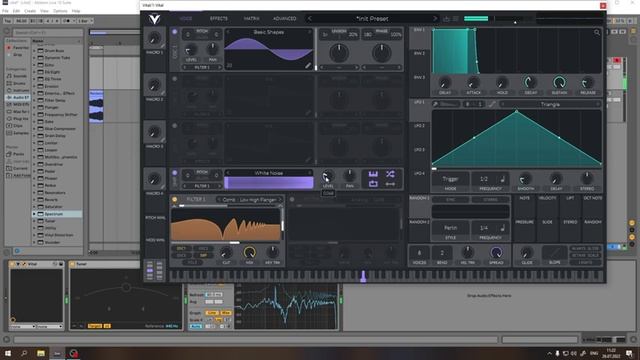Switch to the Matrix tab in Vital
The height and width of the screenshot is (360, 640).
point(251,19)
